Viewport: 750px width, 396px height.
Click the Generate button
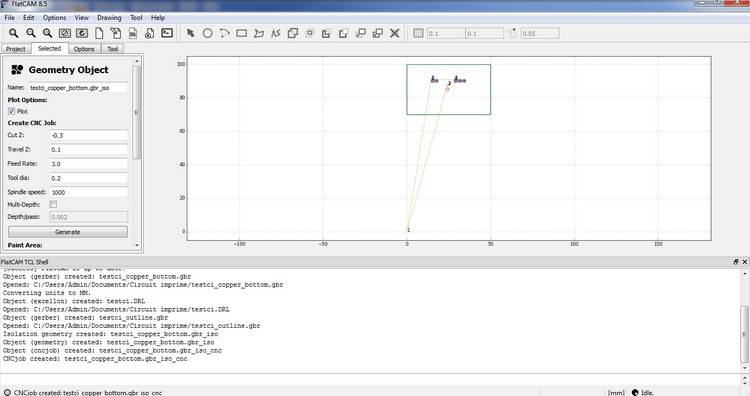click(67, 232)
